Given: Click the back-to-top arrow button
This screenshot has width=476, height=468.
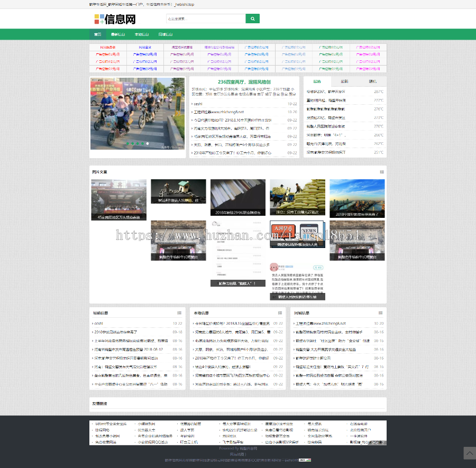Looking at the screenshot, I should click(469, 453).
